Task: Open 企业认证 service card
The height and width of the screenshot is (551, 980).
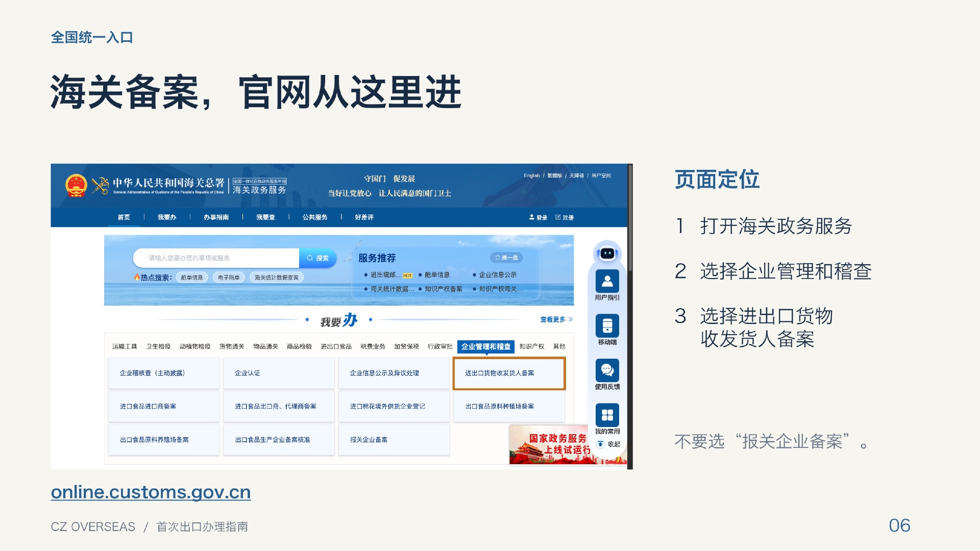Action: [279, 373]
